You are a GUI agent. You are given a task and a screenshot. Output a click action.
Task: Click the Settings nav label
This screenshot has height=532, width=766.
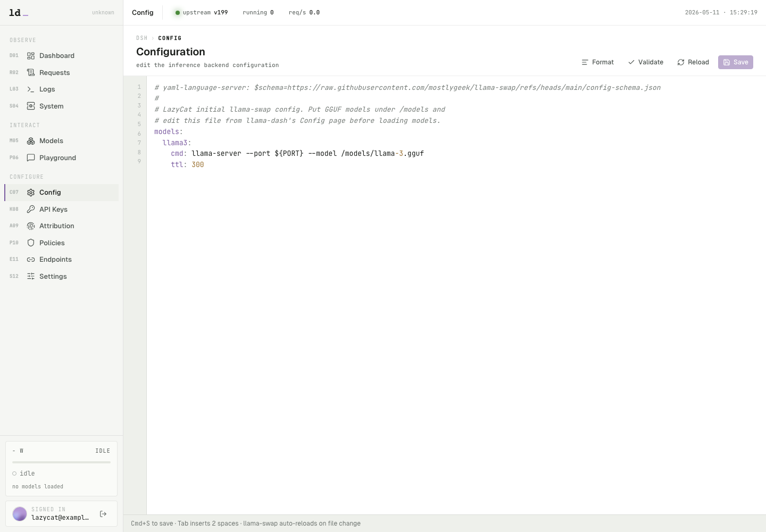[53, 277]
